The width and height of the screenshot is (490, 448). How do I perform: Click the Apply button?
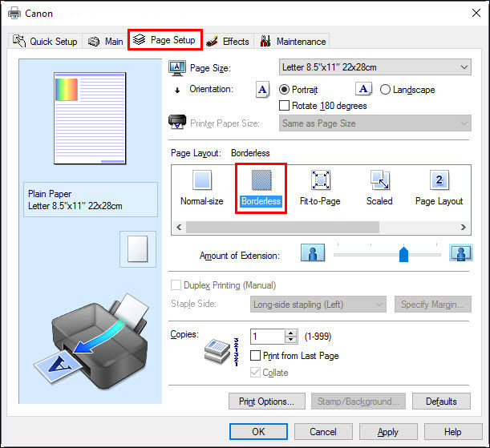[x=388, y=432]
